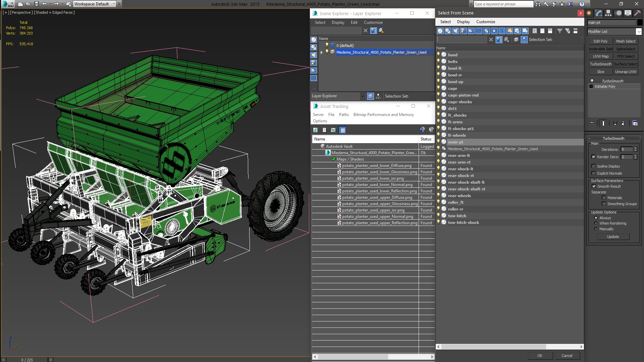Screen dimensions: 644x362
Task: Open Scene Explorer Customize menu
Action: tap(373, 22)
